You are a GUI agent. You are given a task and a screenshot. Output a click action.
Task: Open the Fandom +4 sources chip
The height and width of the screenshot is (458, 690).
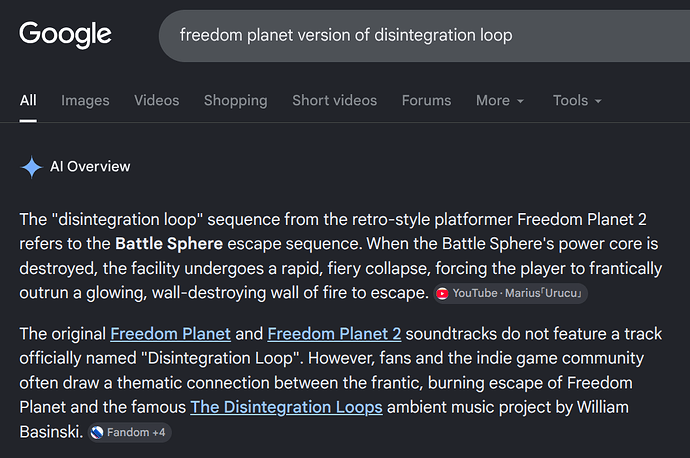pos(130,432)
